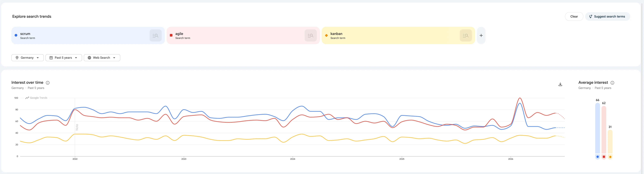Click the sparkle icon beside Suggest search terms
The width and height of the screenshot is (644, 174).
(591, 17)
